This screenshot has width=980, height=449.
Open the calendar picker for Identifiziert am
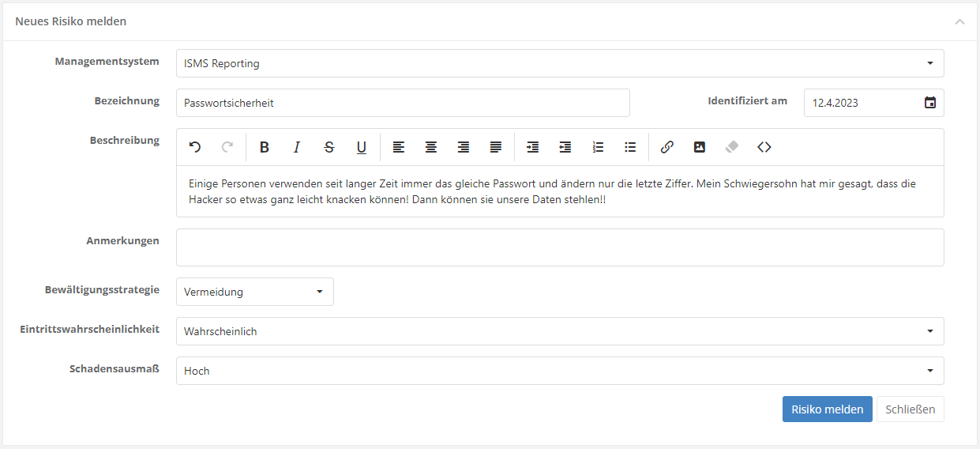pos(930,103)
